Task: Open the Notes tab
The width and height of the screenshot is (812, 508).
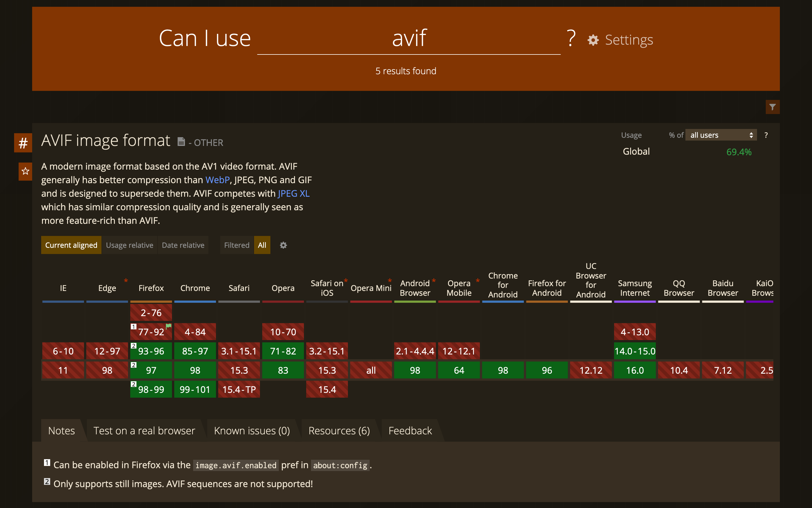Action: 61,430
